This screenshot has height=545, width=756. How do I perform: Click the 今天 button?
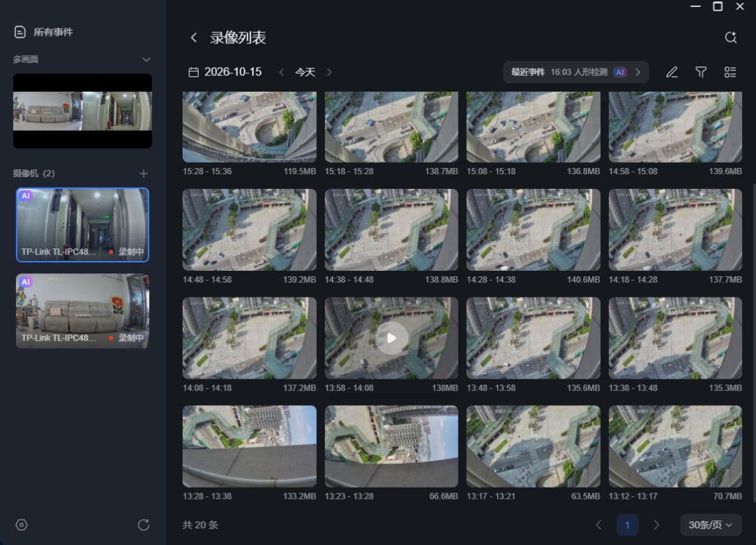(305, 72)
